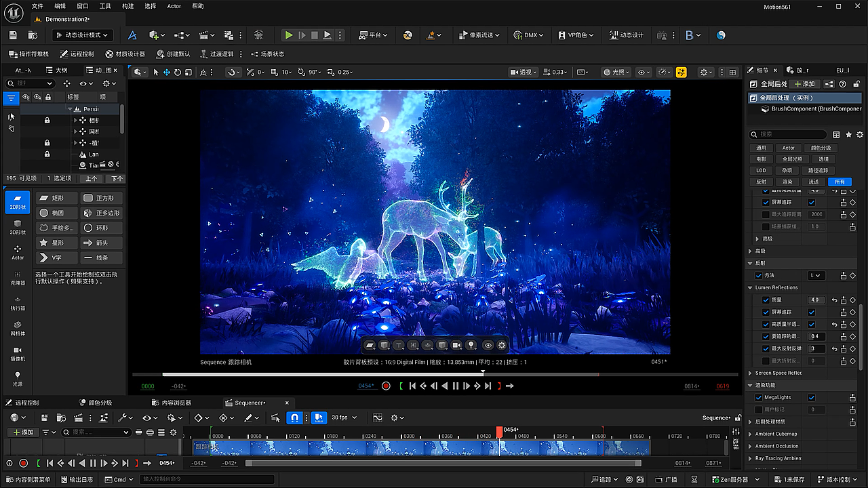Select the 矩形 rectangle shape tool

click(x=56, y=198)
